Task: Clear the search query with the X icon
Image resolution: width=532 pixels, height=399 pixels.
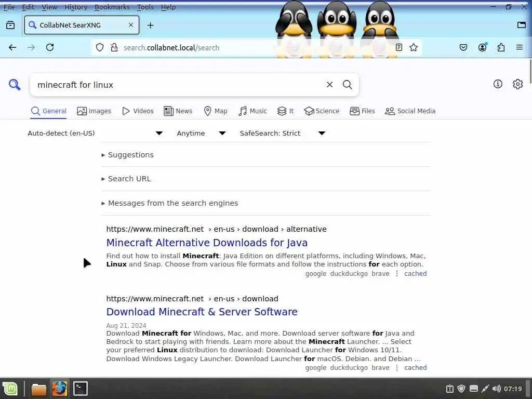Action: tap(329, 85)
